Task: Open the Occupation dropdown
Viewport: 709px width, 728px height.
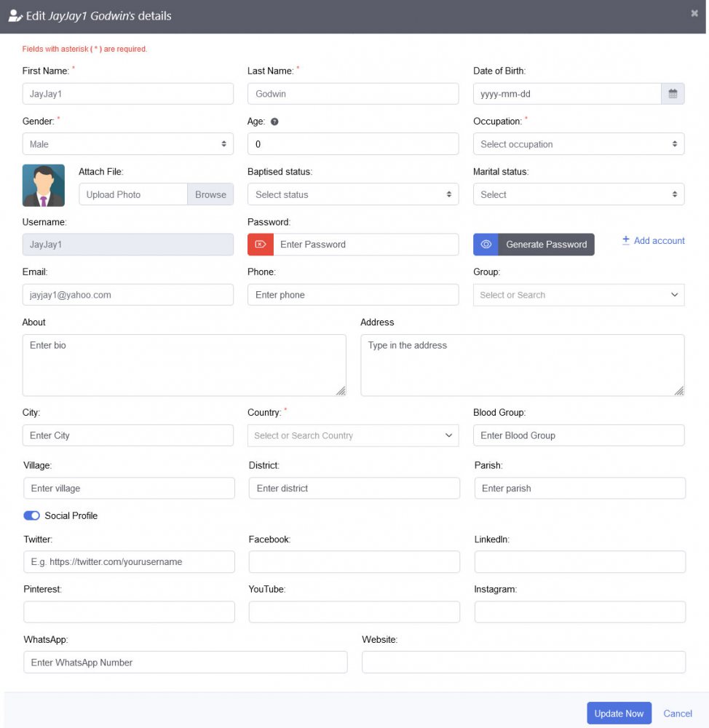Action: pyautogui.click(x=578, y=143)
